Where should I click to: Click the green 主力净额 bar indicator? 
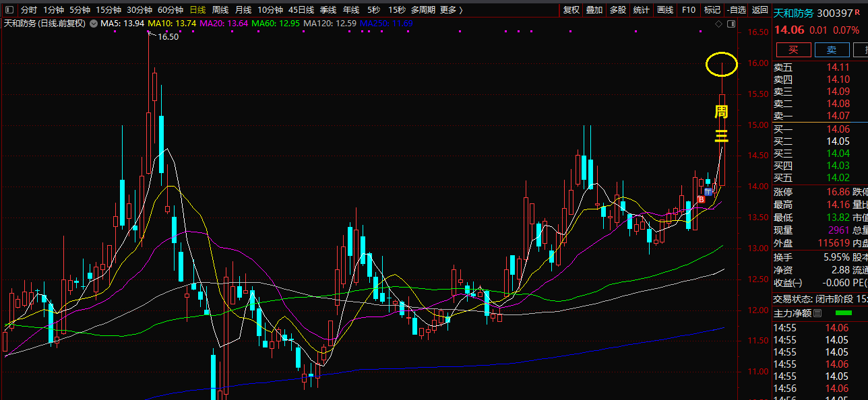point(843,313)
